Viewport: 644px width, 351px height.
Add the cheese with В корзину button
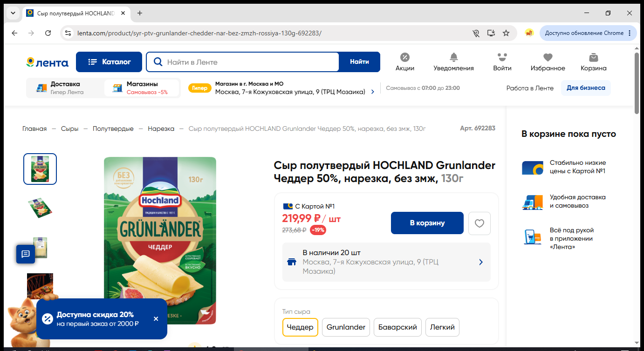pos(427,223)
